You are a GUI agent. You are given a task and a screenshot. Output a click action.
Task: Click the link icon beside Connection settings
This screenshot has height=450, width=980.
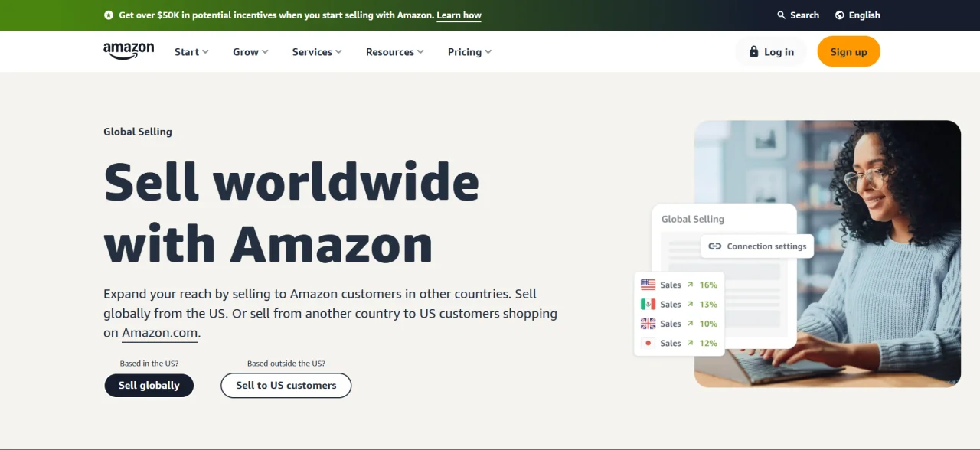(x=714, y=246)
